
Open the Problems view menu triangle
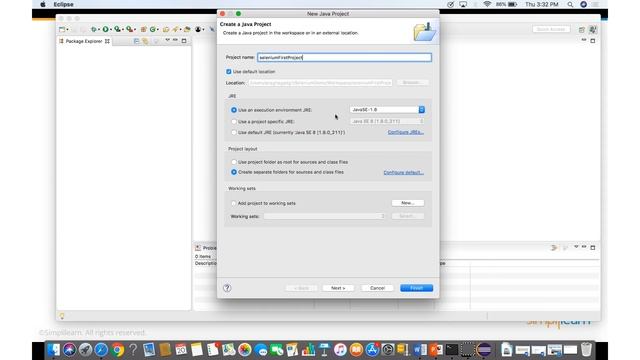point(576,247)
